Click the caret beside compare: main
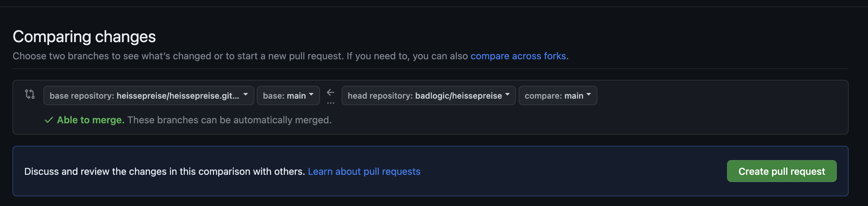868x206 pixels. [x=589, y=95]
